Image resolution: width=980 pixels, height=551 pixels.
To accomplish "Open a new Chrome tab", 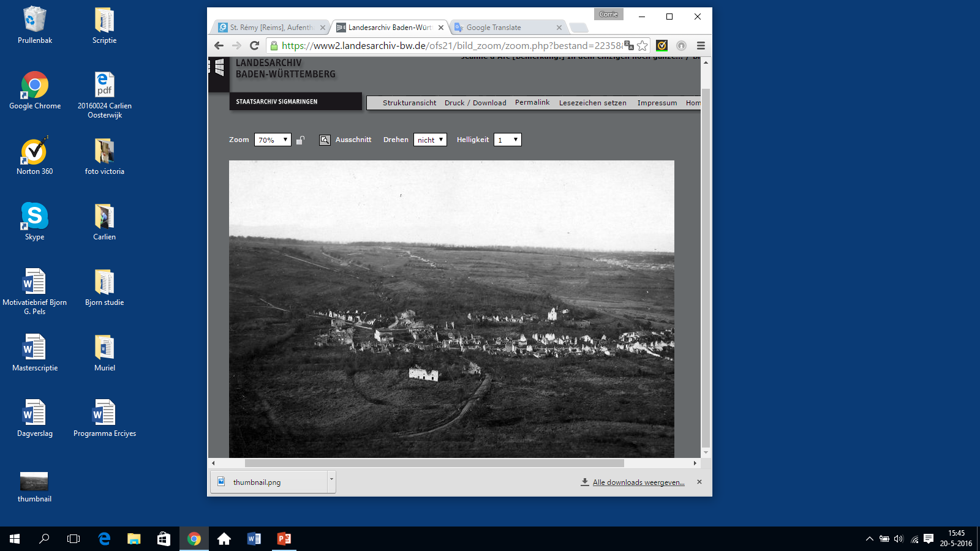I will [578, 28].
